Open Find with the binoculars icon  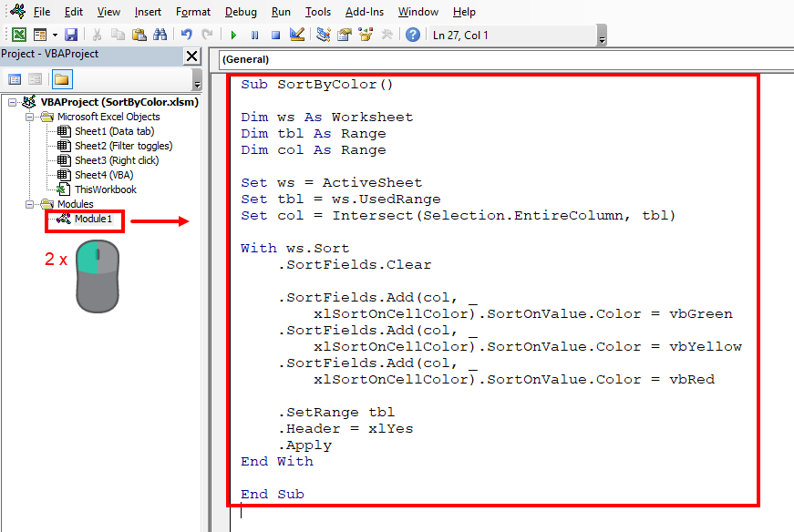pos(160,35)
